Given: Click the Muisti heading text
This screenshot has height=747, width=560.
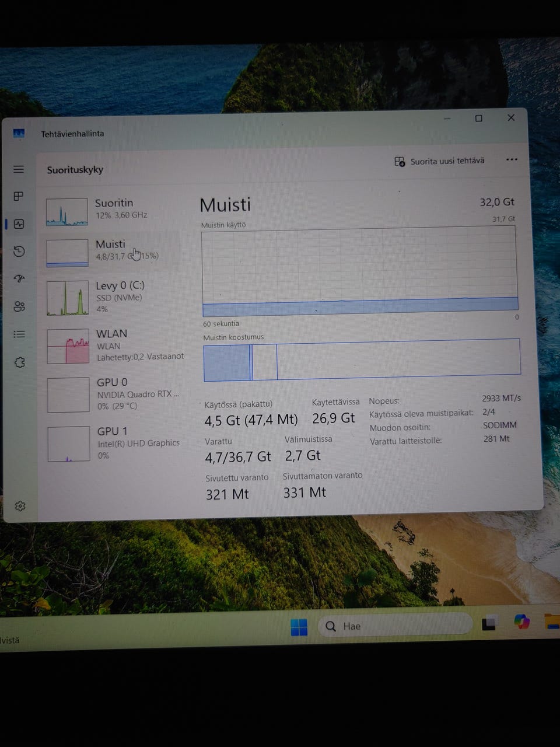Looking at the screenshot, I should [x=225, y=205].
